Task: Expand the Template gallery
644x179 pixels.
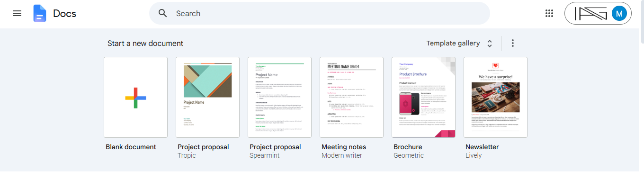Action: 453,43
